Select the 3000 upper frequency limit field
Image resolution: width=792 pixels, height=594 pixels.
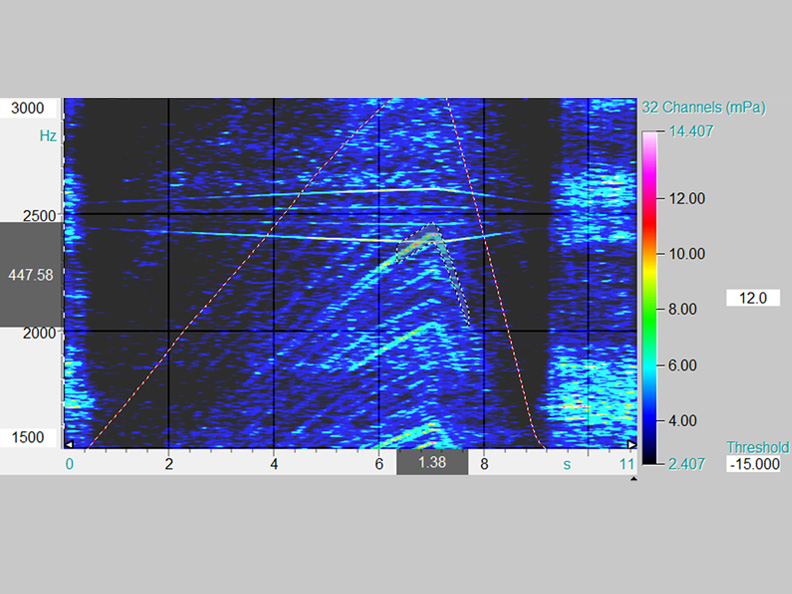click(x=30, y=108)
